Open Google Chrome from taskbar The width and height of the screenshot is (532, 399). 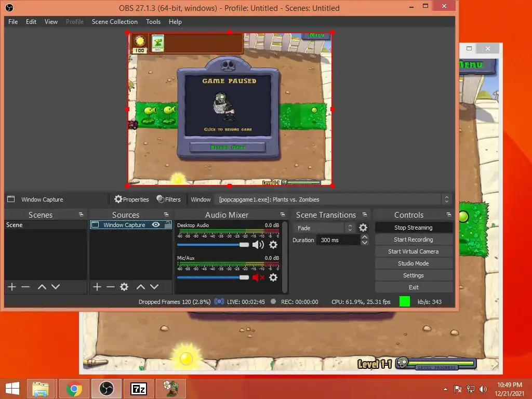(x=74, y=389)
